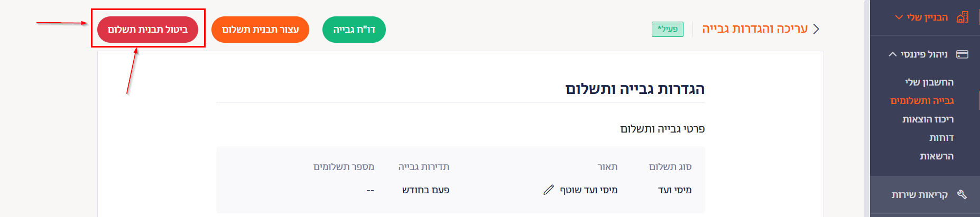This screenshot has height=217, width=980.
Task: Click the תדירות גבייה column header
Action: [x=424, y=166]
